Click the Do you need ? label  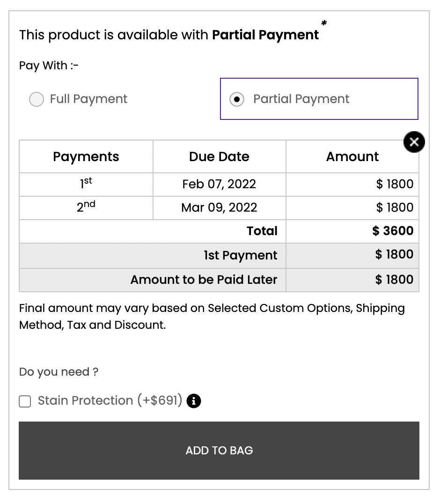[59, 372]
